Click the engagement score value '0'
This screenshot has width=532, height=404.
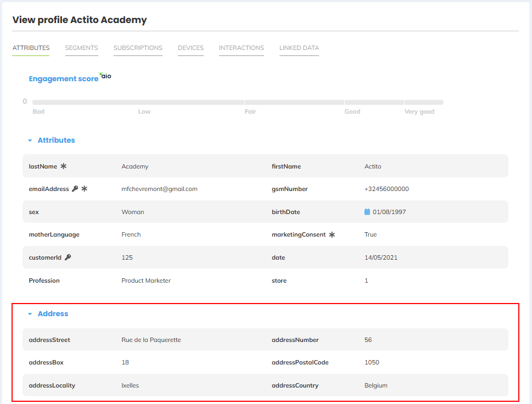tap(25, 102)
